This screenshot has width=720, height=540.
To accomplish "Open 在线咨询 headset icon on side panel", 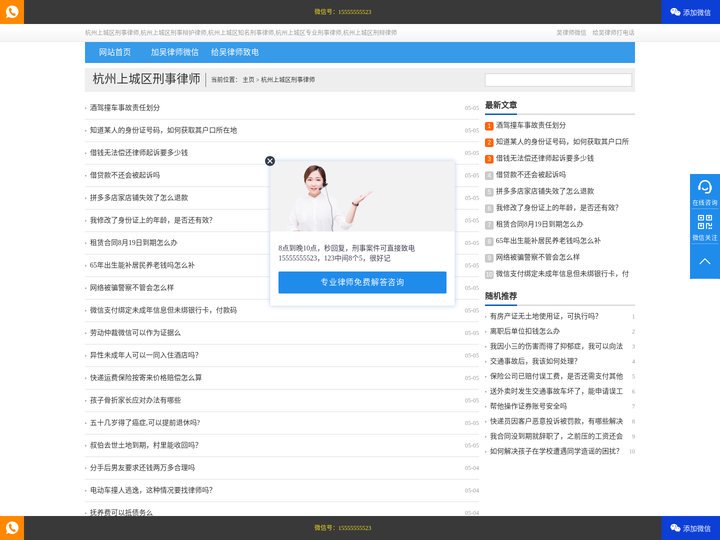I will [704, 191].
